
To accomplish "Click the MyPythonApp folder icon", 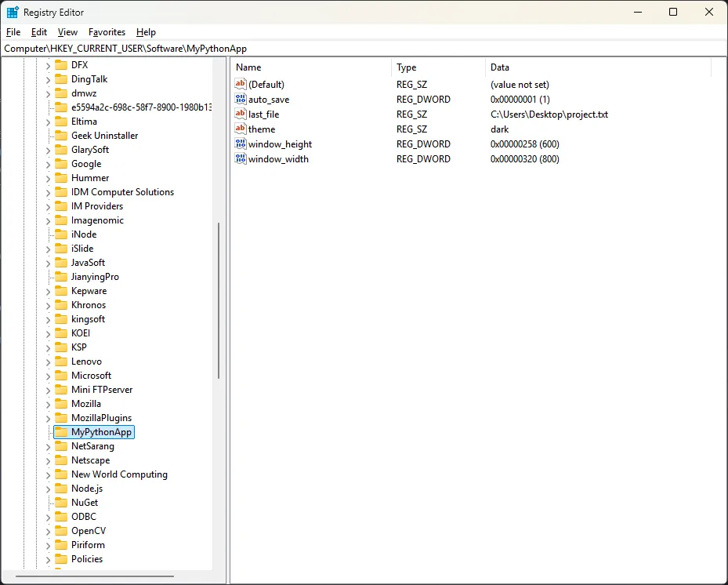I will (60, 432).
